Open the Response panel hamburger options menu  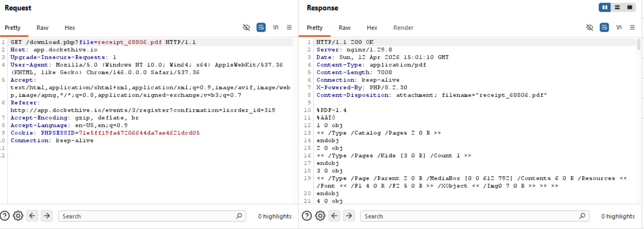(x=632, y=28)
